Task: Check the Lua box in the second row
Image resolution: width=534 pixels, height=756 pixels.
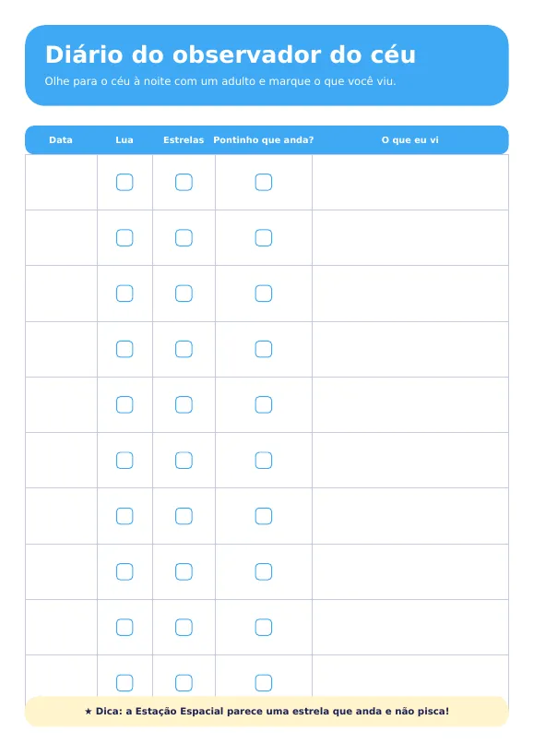Action: pyautogui.click(x=125, y=238)
